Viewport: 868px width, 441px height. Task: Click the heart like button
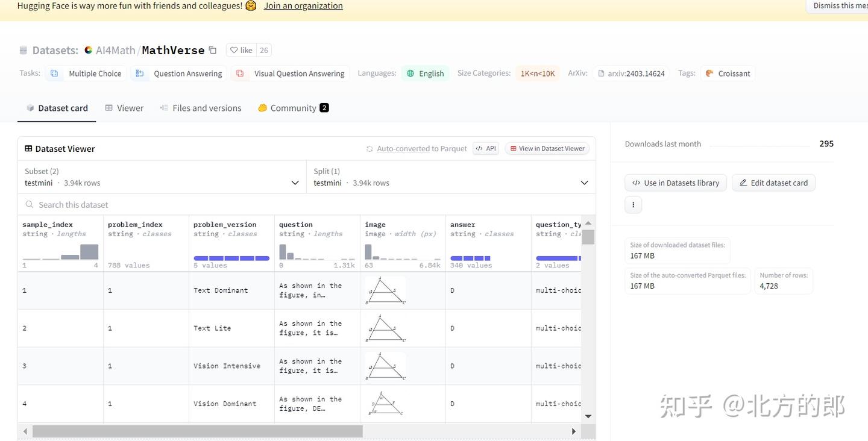(241, 51)
